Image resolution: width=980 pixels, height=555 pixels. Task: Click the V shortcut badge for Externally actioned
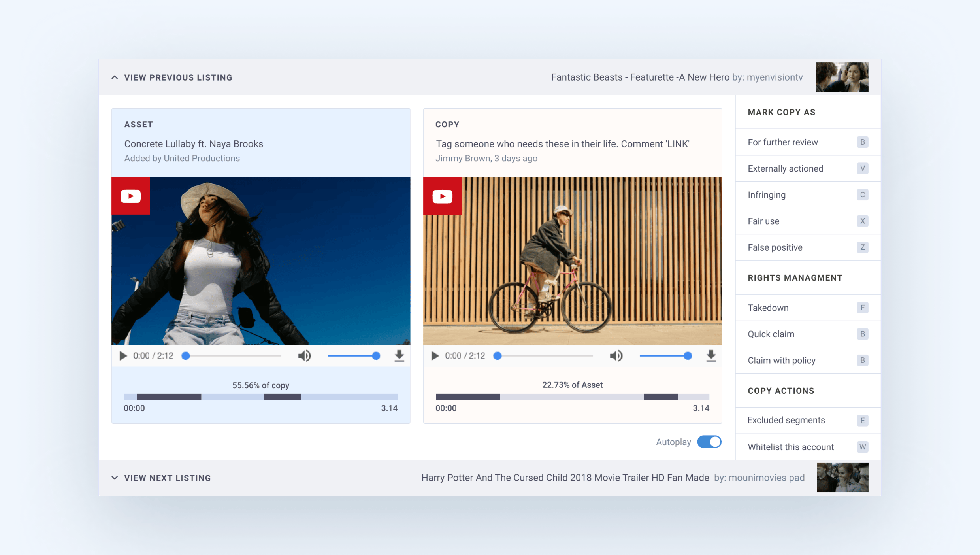[x=862, y=168]
